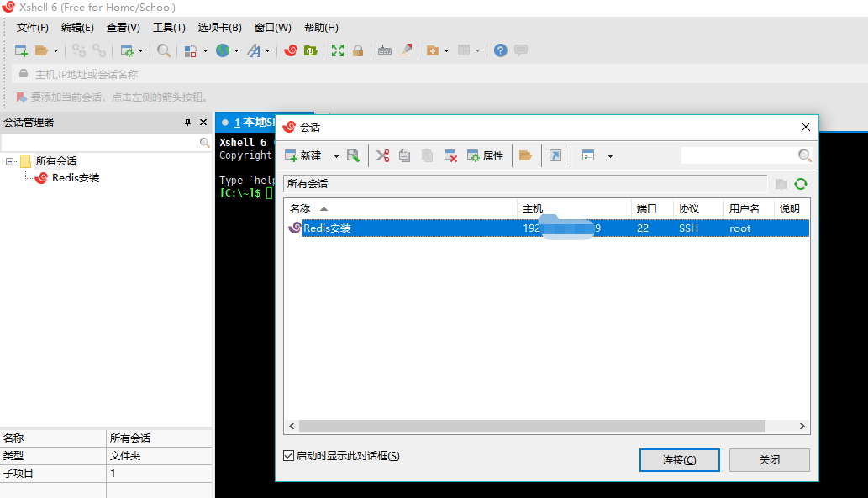This screenshot has height=498, width=868.
Task: Open the 工具(T) menu
Action: [x=169, y=27]
